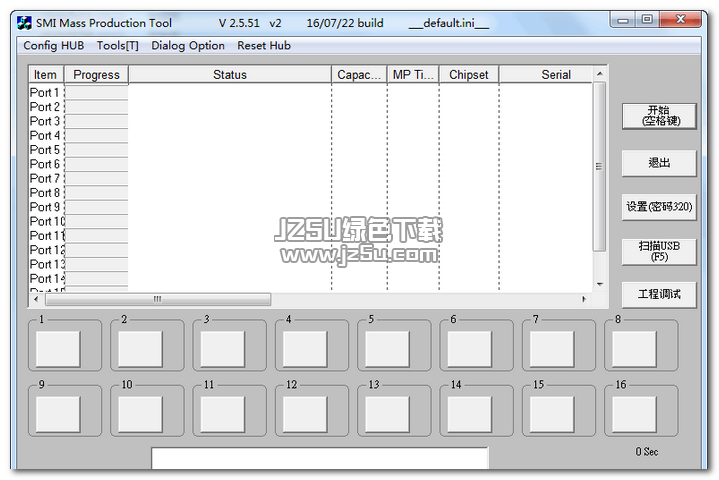The width and height of the screenshot is (719, 480).
Task: Sort by the Item column header
Action: pyautogui.click(x=45, y=75)
